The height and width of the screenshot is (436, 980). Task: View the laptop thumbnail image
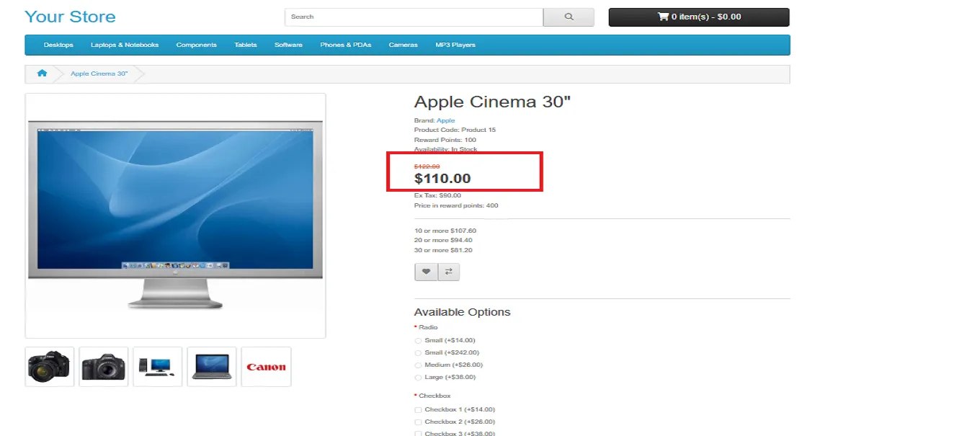coord(212,367)
